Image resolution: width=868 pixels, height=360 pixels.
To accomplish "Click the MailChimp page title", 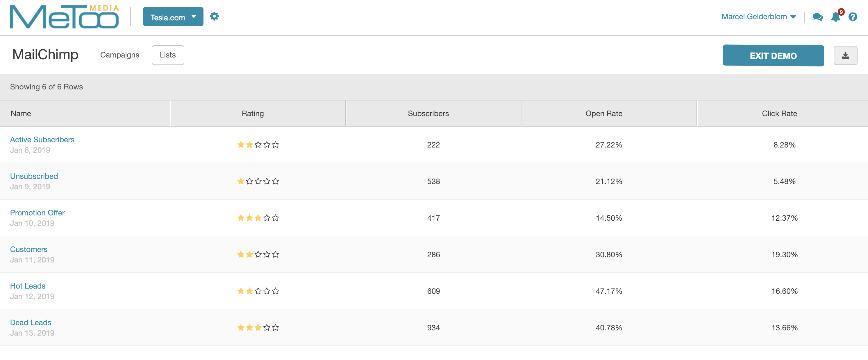I will point(45,55).
